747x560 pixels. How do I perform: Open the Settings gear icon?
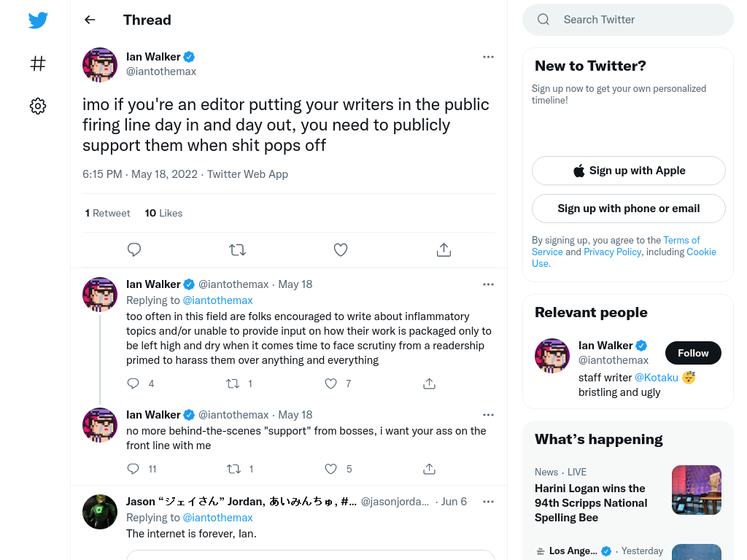click(38, 106)
